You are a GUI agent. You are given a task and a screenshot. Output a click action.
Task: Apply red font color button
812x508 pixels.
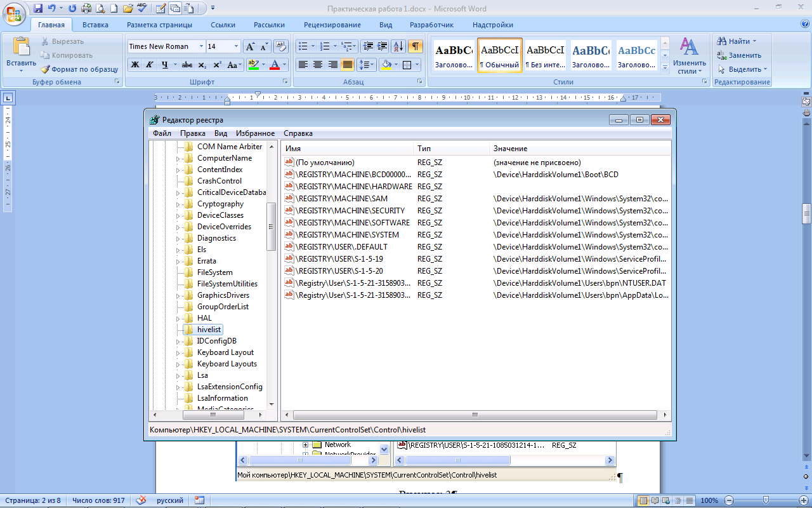275,65
